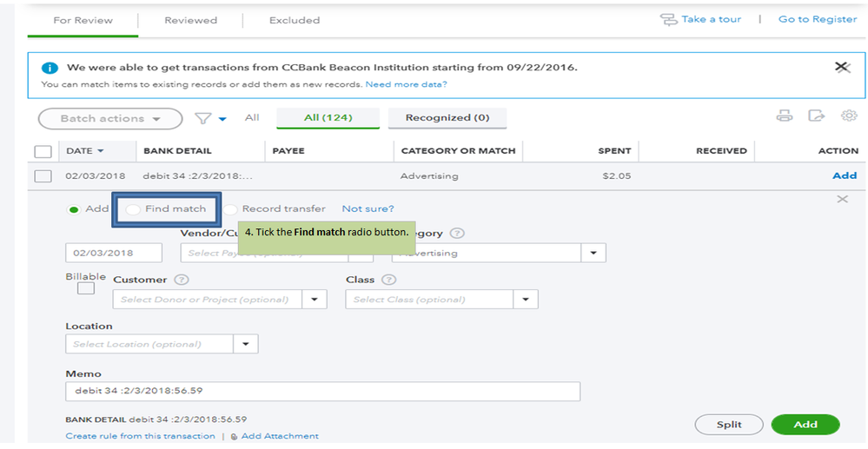Open the Batch actions dropdown
The image size is (868, 449).
[110, 118]
